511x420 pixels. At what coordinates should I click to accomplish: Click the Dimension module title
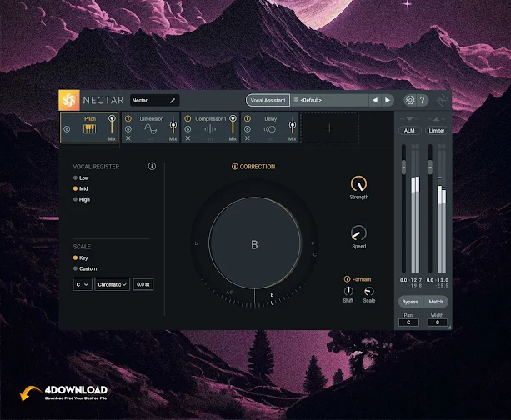[152, 119]
